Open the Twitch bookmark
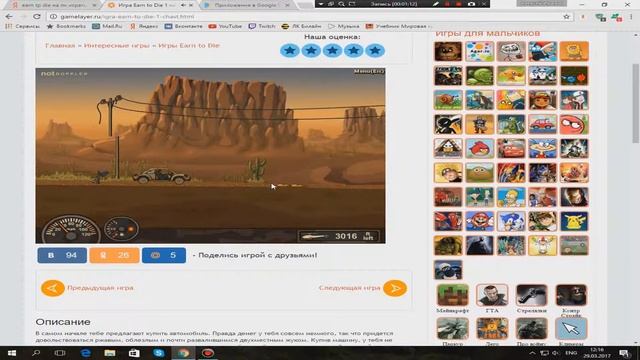640x360 pixels. (262, 26)
